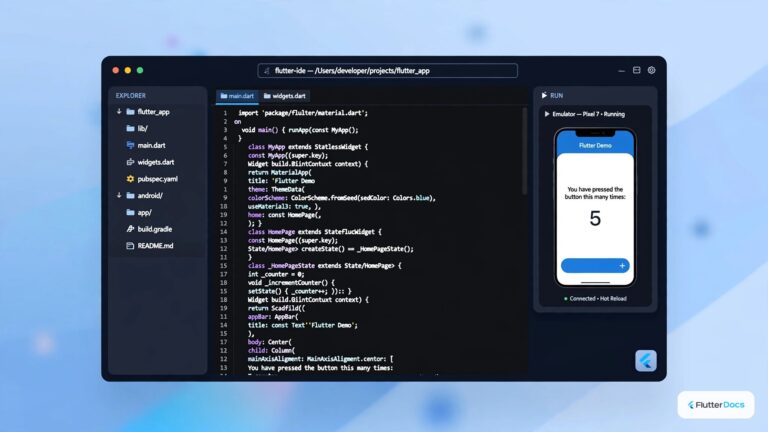Select the flutter_app folder icon
The width and height of the screenshot is (768, 432).
(130, 112)
